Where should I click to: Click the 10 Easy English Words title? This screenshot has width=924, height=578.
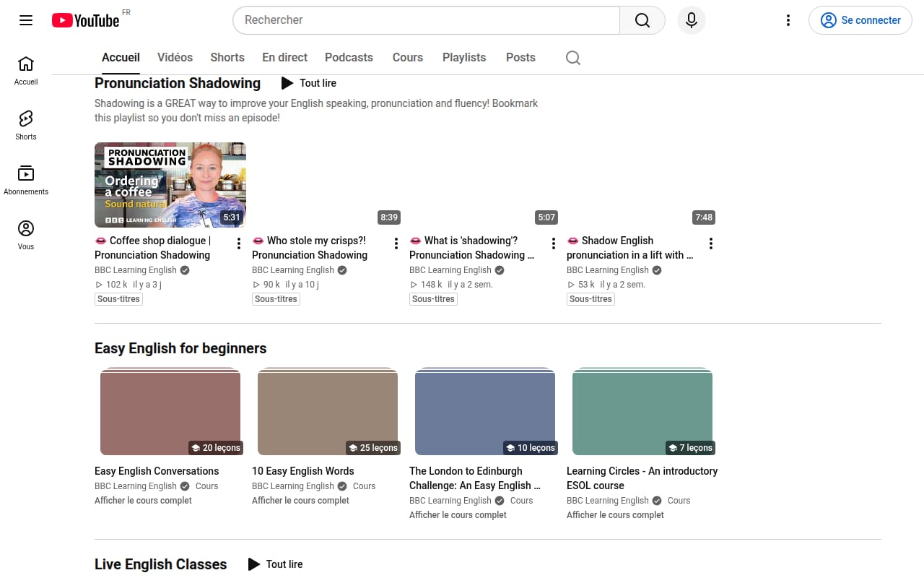click(303, 471)
